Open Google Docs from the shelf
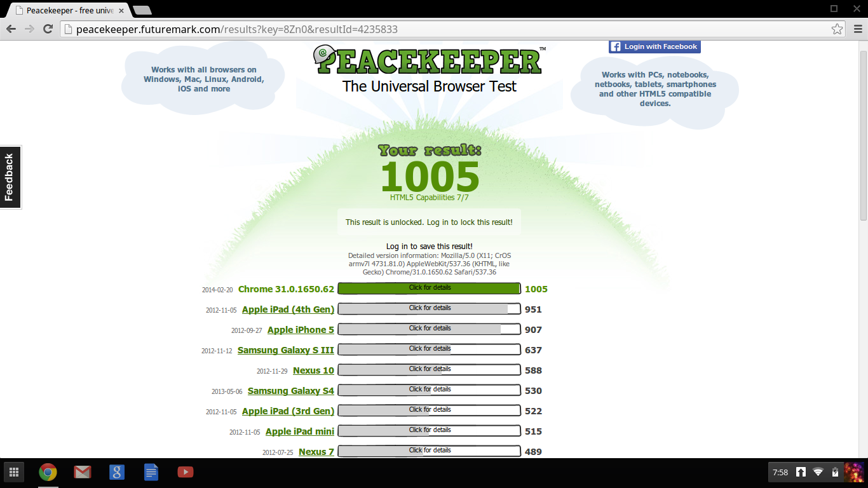The width and height of the screenshot is (868, 488). click(x=151, y=472)
